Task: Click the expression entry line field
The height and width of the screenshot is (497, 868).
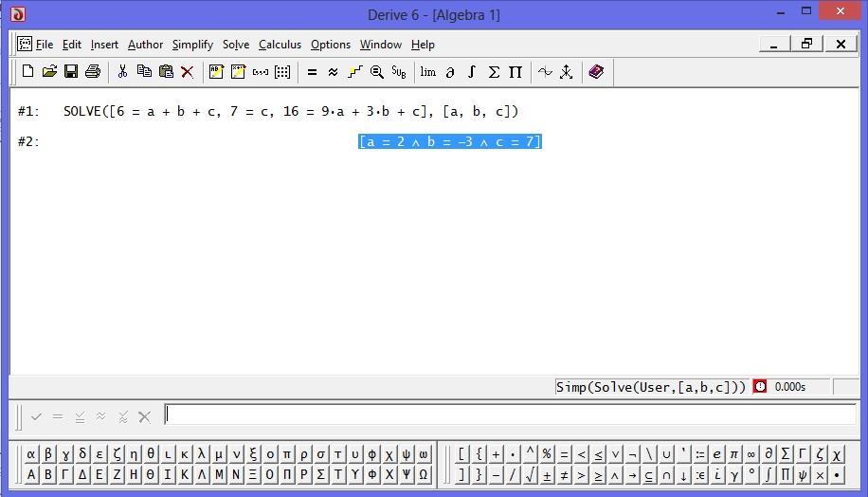Action: 510,415
